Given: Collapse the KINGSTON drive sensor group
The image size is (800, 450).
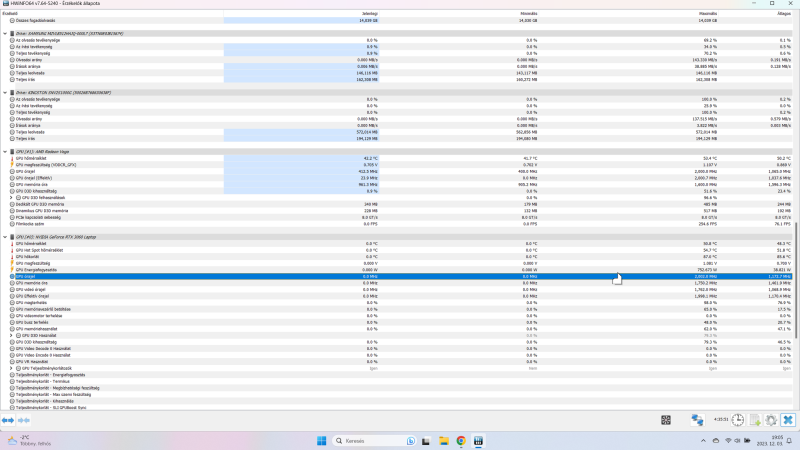Looking at the screenshot, I should tap(5, 93).
